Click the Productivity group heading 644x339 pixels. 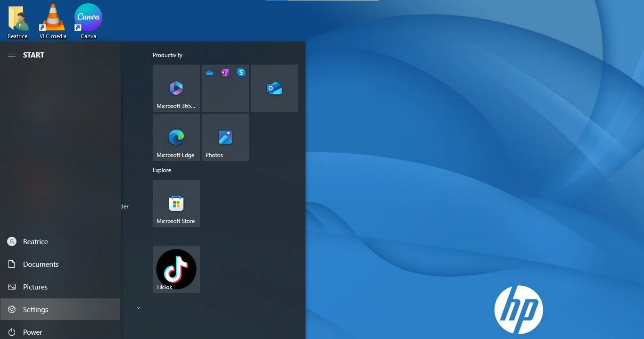click(x=167, y=55)
